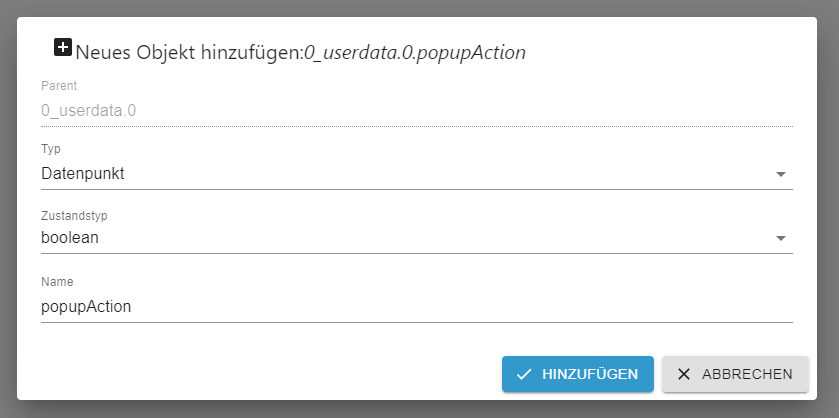Screen dimensions: 839x418
Task: Click the greyed 0_userdata.0 parent value
Action: click(88, 110)
